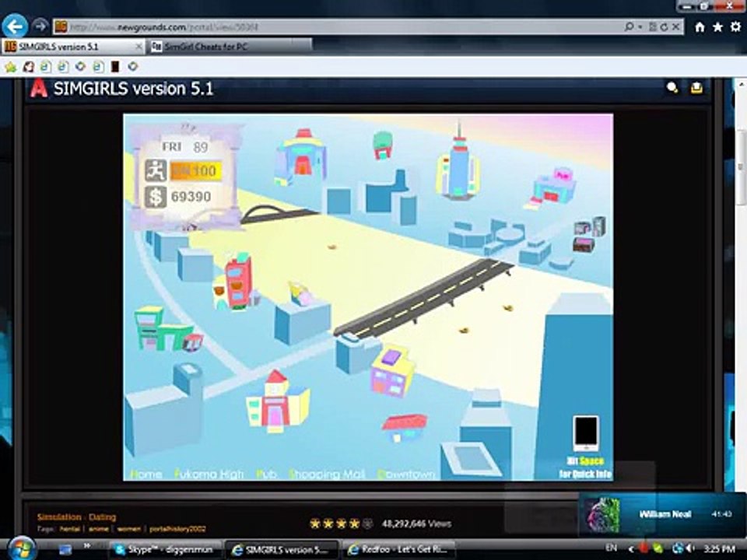Switch to Skype taskbar window
The image size is (747, 560).
coord(165,550)
